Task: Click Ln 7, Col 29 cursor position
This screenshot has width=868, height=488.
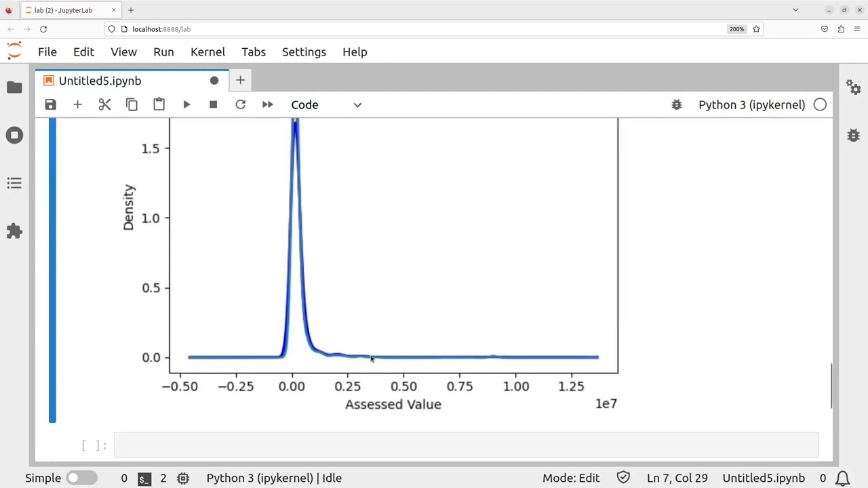Action: point(677,479)
